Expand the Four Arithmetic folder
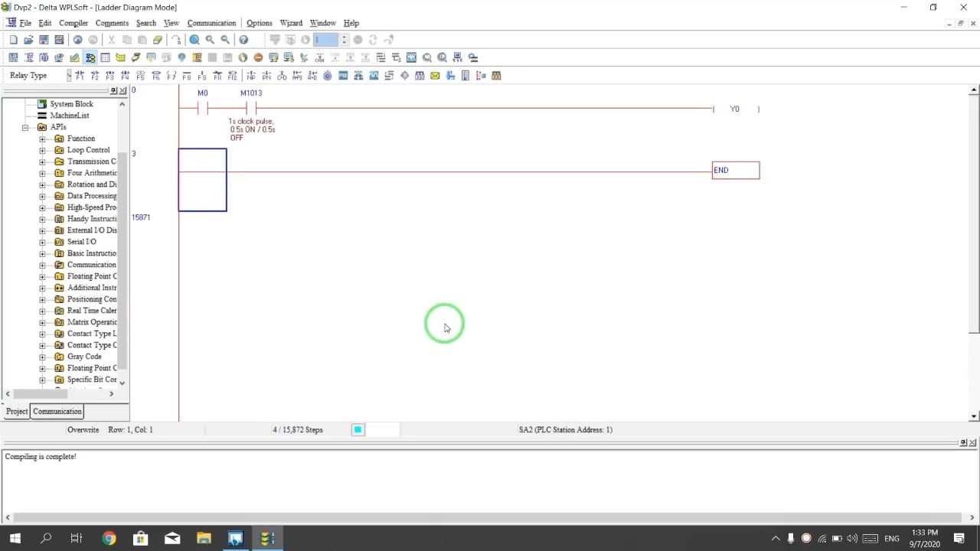This screenshot has width=980, height=551. (x=42, y=173)
